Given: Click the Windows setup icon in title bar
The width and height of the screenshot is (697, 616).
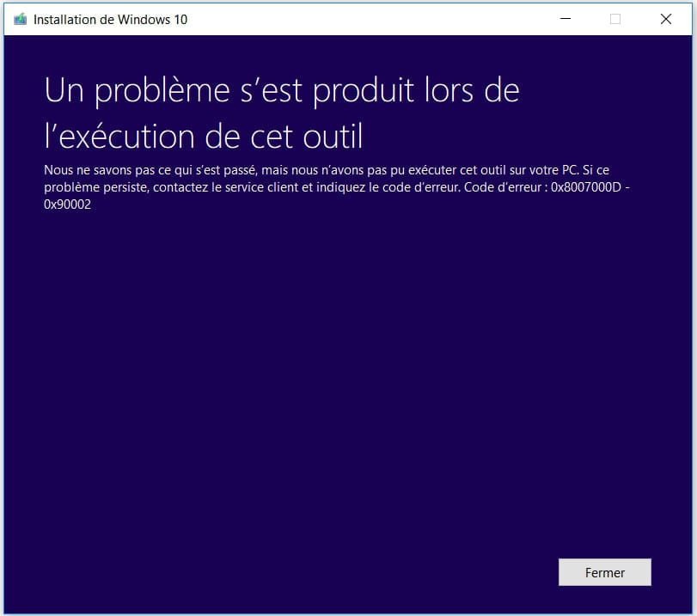Looking at the screenshot, I should pyautogui.click(x=20, y=19).
